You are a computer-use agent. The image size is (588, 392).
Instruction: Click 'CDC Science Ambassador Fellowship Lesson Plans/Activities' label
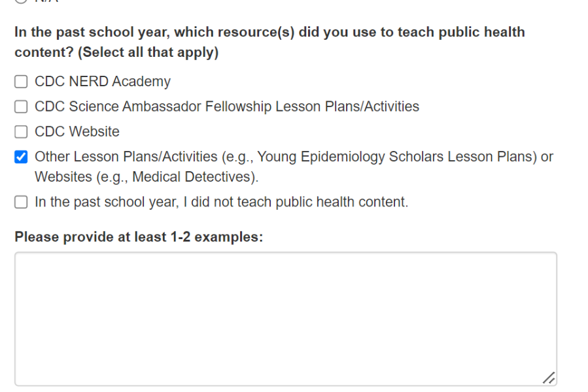tap(226, 106)
